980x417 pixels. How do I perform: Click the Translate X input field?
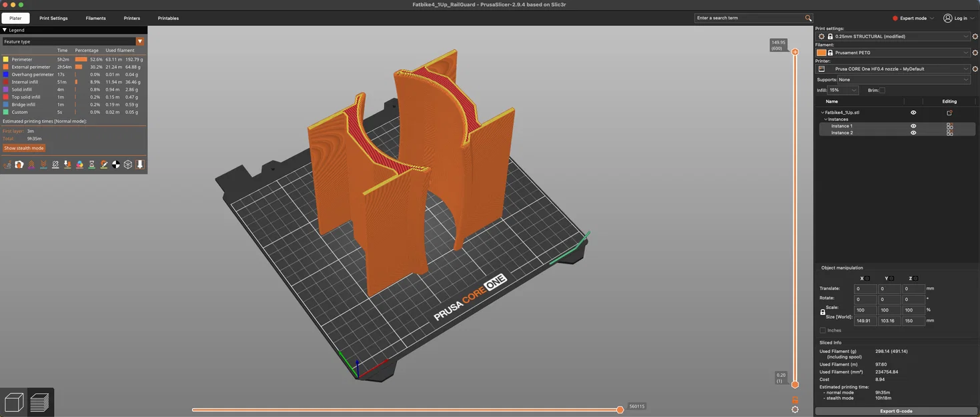(x=865, y=289)
